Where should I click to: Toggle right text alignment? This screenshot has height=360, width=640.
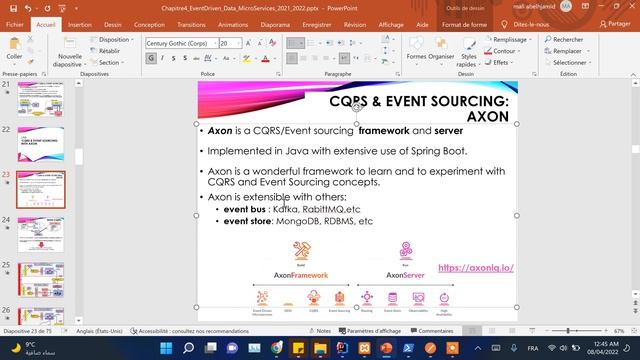coord(315,58)
